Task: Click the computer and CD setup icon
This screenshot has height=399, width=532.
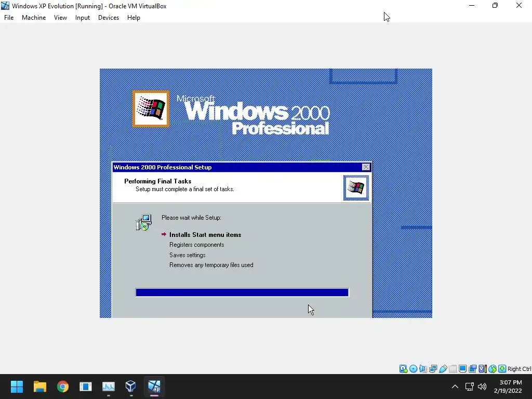Action: (143, 222)
